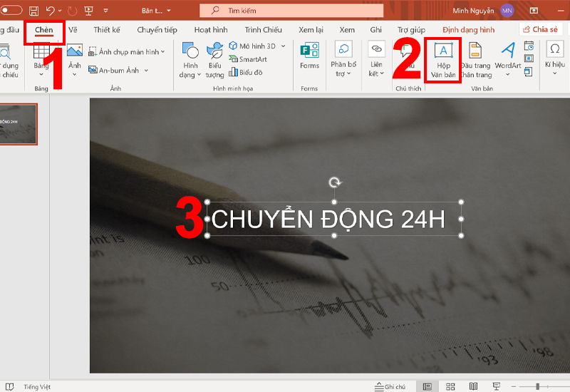Undo the last action

pos(50,11)
